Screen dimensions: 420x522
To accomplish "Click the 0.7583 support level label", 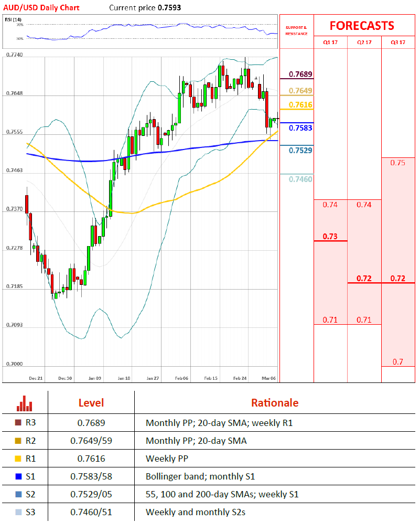I will (x=300, y=128).
